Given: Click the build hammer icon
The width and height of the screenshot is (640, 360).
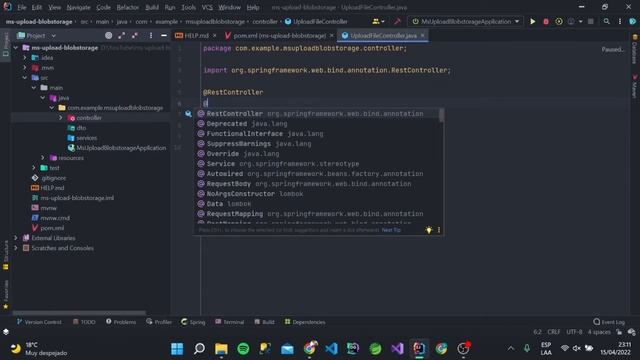Looking at the screenshot, I should (x=397, y=21).
